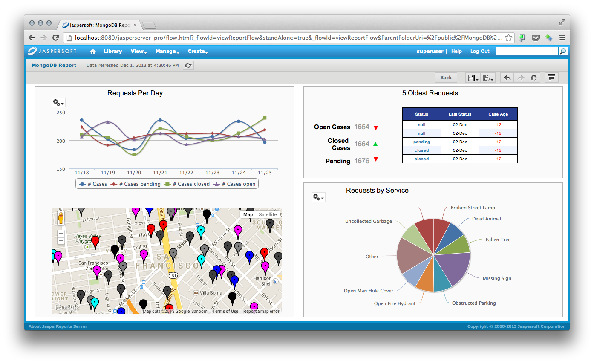Image resolution: width=594 pixels, height=364 pixels.
Task: Click the blue pin near 10th St
Action: click(234, 282)
